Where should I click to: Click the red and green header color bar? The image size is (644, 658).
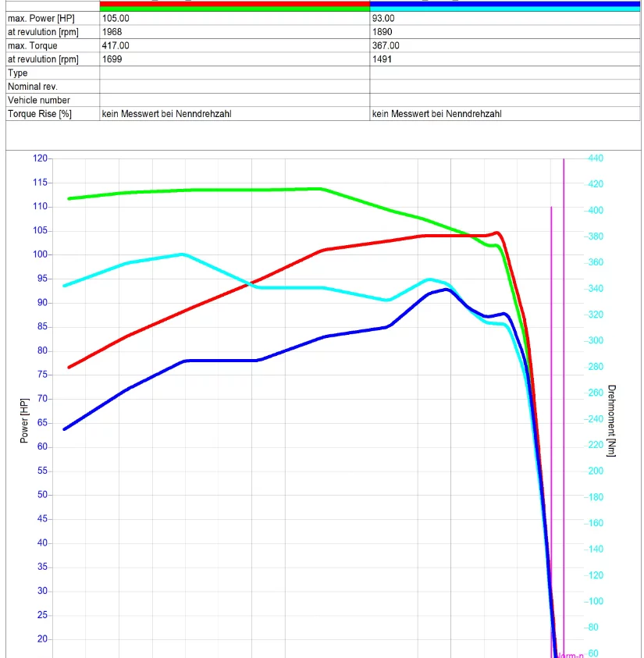pos(234,5)
